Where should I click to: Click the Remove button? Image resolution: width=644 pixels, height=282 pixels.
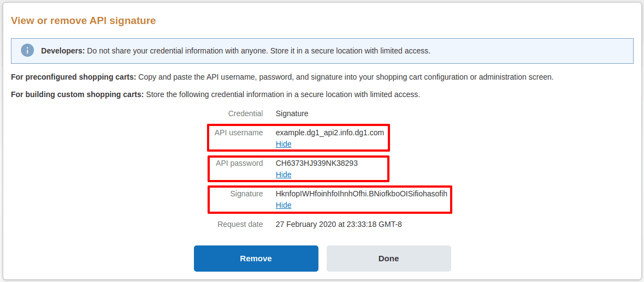(256, 259)
